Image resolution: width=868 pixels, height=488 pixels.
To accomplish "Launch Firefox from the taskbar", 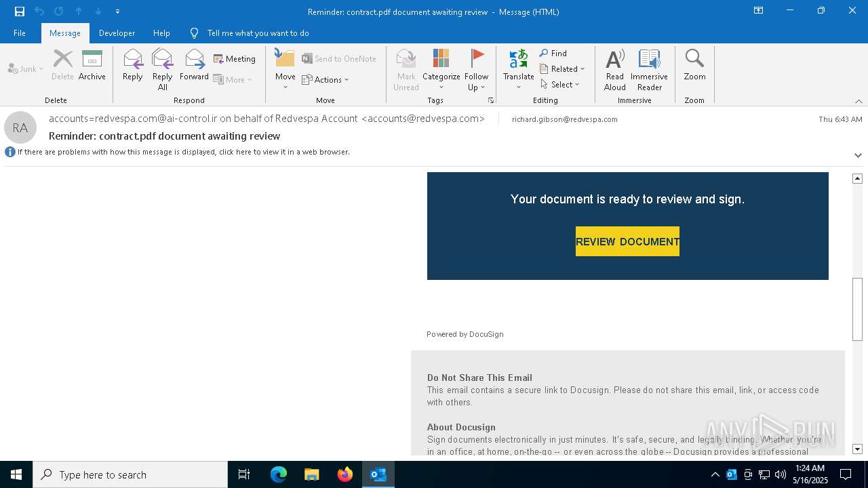I will click(345, 474).
